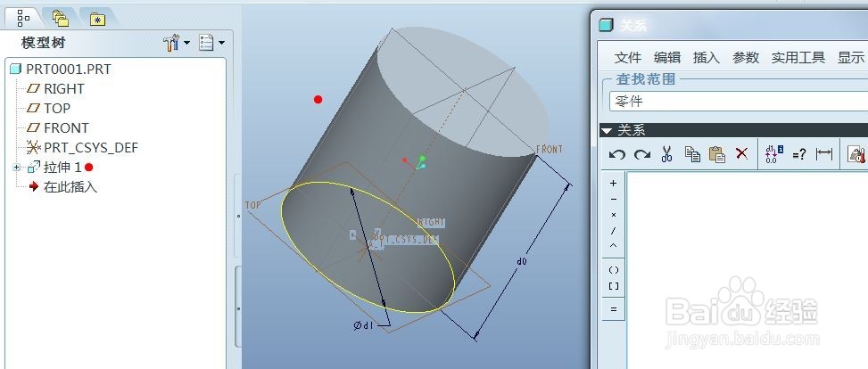Expand the 拉伸 1 feature node

pyautogui.click(x=17, y=167)
